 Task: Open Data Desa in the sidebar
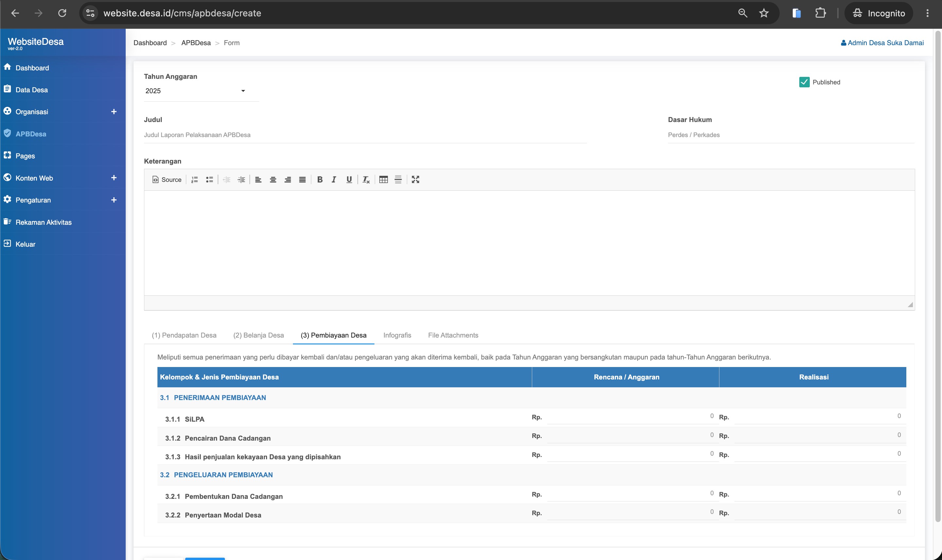click(x=63, y=90)
